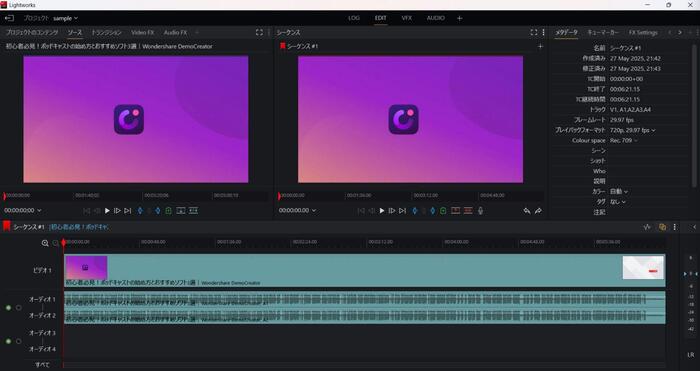Open the FX Settings tab

643,33
